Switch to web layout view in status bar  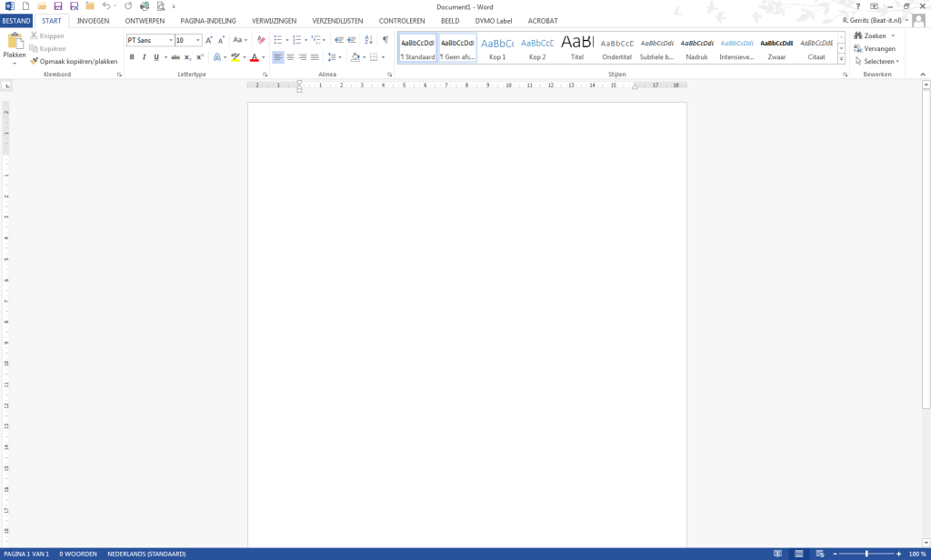click(820, 554)
